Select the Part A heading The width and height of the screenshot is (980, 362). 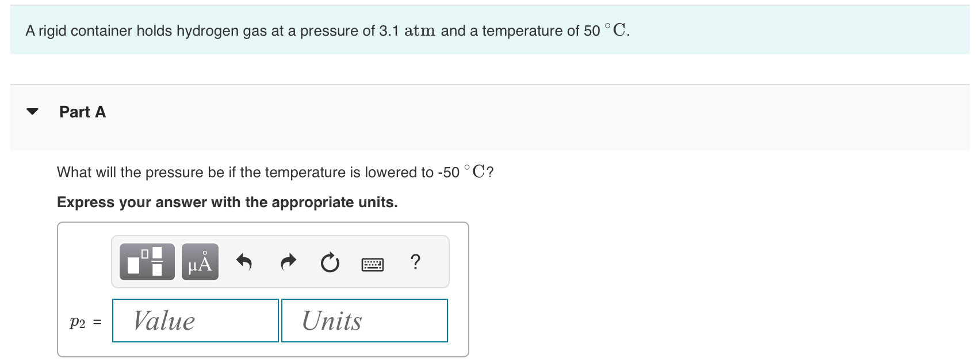[82, 112]
